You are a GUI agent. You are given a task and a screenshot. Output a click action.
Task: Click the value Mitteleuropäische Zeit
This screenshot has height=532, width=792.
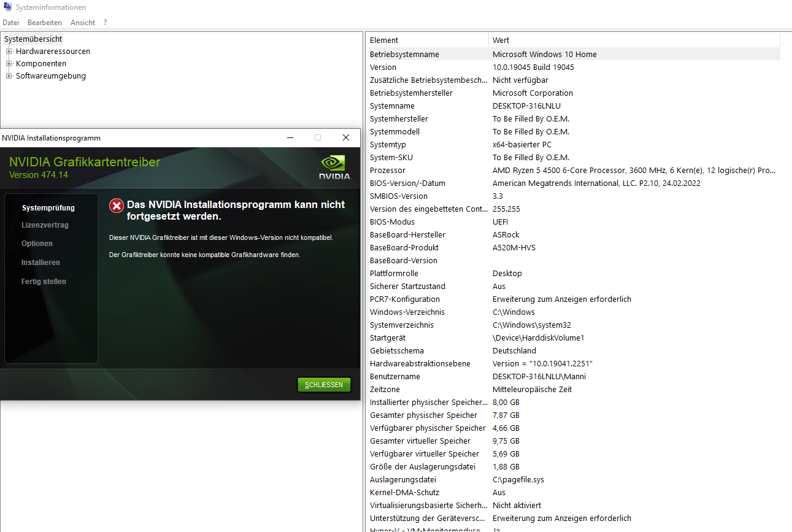tap(532, 390)
